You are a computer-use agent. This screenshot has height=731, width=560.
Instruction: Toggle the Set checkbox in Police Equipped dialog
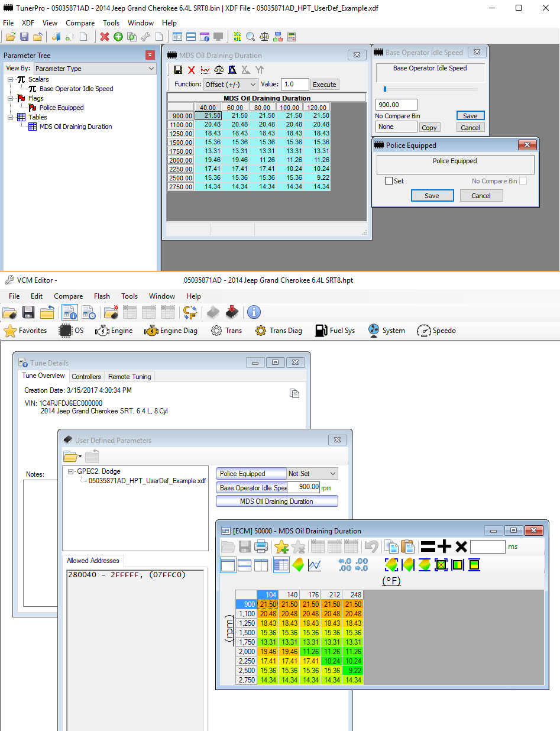pyautogui.click(x=389, y=181)
